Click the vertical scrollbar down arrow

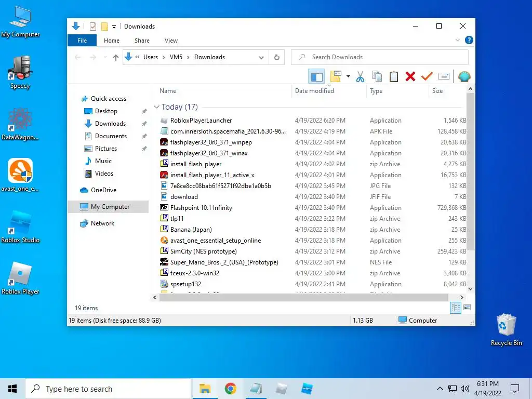(470, 289)
